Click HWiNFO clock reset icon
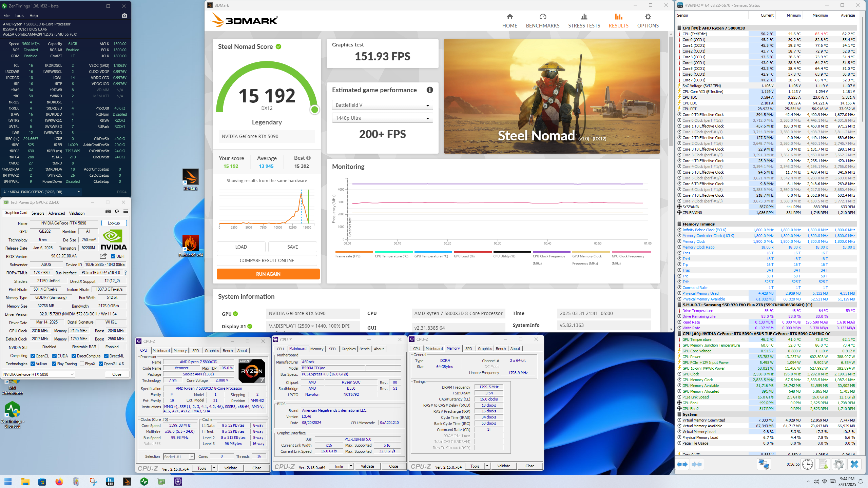The image size is (868, 488). tap(807, 464)
